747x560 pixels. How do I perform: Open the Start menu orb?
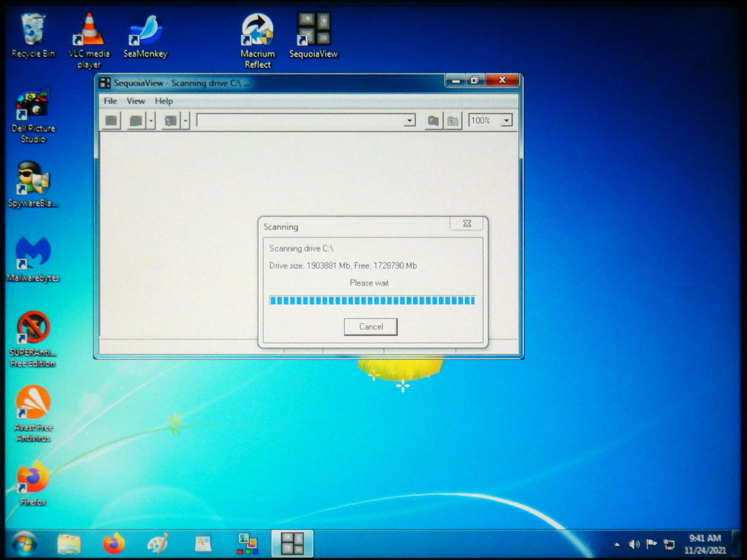(x=24, y=543)
